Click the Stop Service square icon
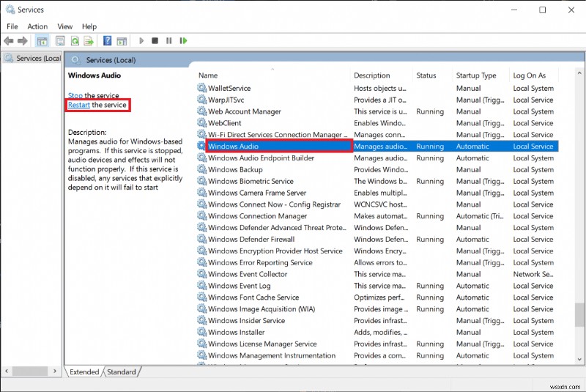The width and height of the screenshot is (586, 392). pos(155,41)
